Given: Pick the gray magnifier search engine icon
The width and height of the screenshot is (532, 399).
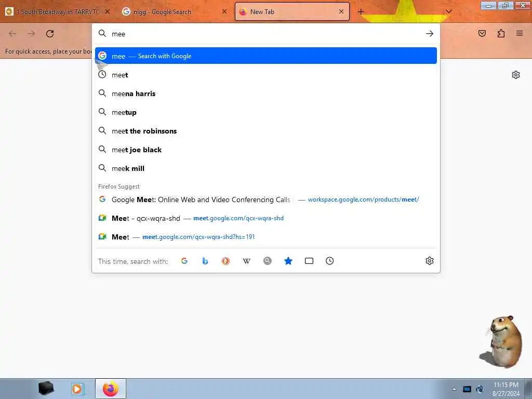Looking at the screenshot, I should 268,261.
